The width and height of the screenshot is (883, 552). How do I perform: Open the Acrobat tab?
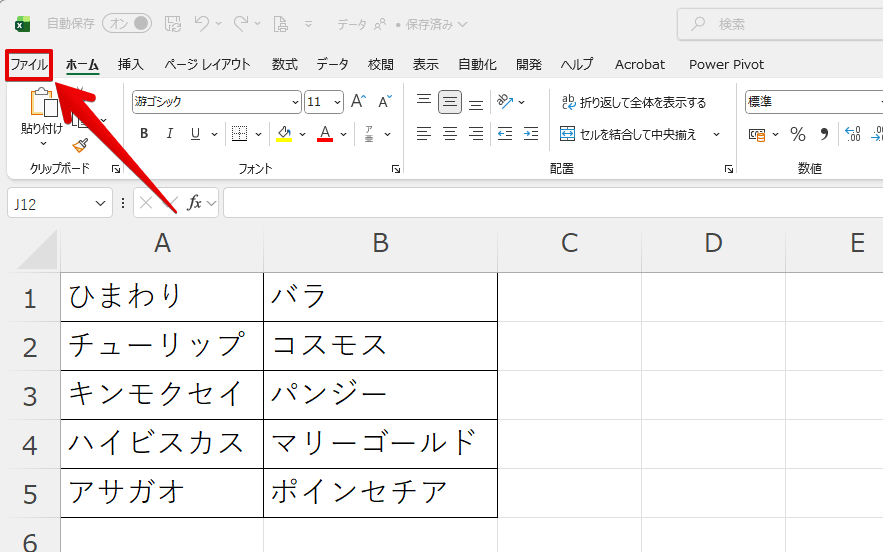pyautogui.click(x=640, y=65)
